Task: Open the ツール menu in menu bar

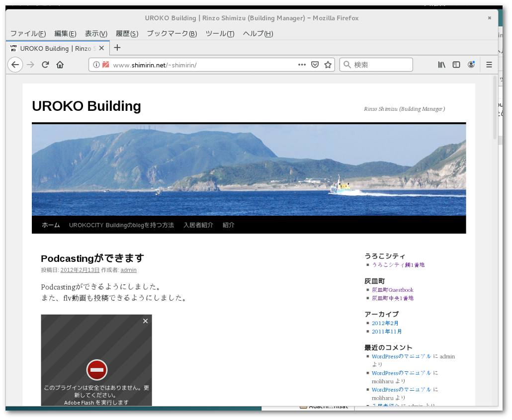Action: pos(220,34)
